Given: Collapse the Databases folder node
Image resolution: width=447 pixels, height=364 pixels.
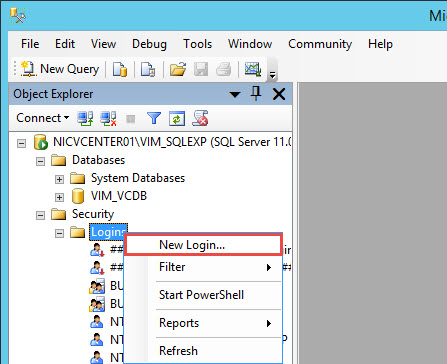Looking at the screenshot, I should [x=40, y=162].
